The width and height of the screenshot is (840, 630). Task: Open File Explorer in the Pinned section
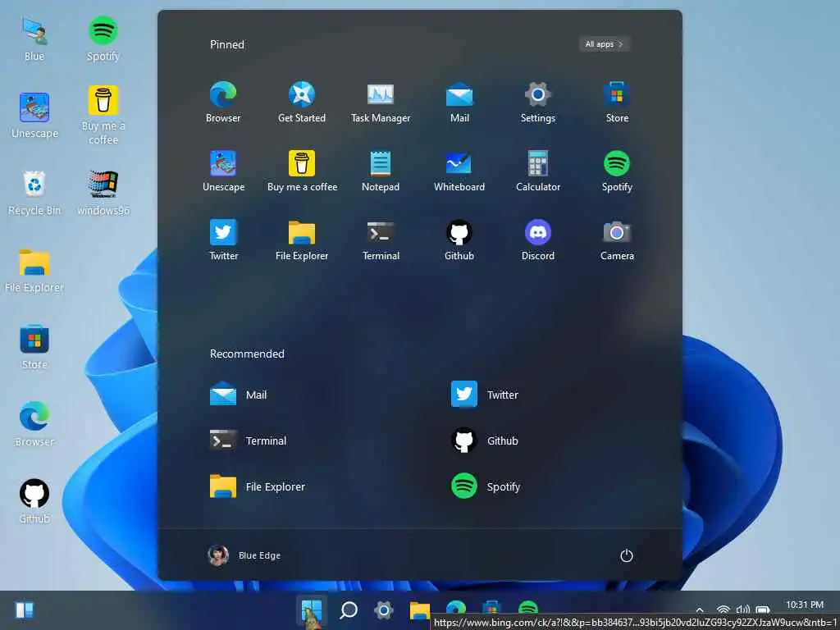pos(302,240)
